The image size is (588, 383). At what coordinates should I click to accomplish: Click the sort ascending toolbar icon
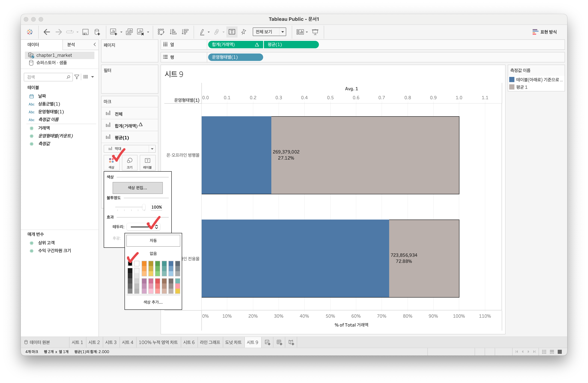coord(173,32)
